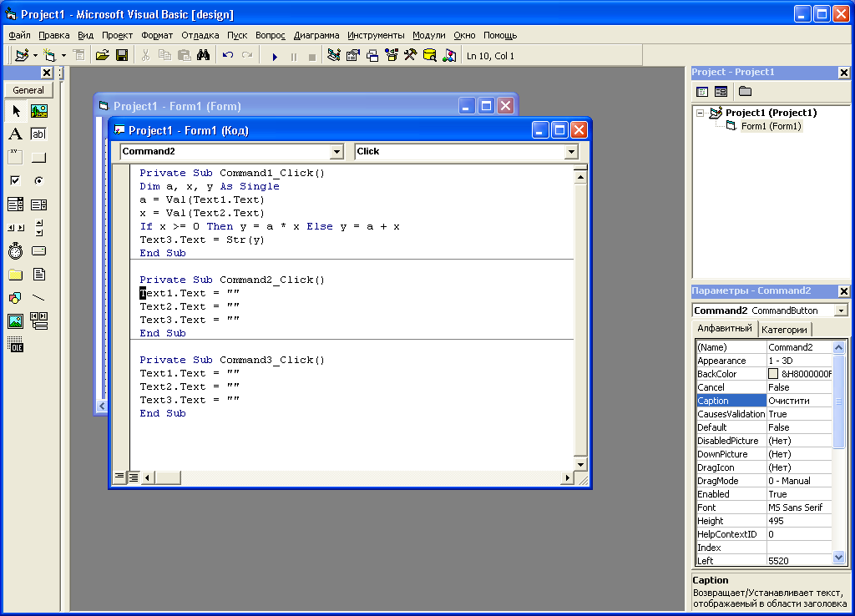Viewport: 855px width, 616px height.
Task: Select the Image tool
Action: pyautogui.click(x=15, y=321)
